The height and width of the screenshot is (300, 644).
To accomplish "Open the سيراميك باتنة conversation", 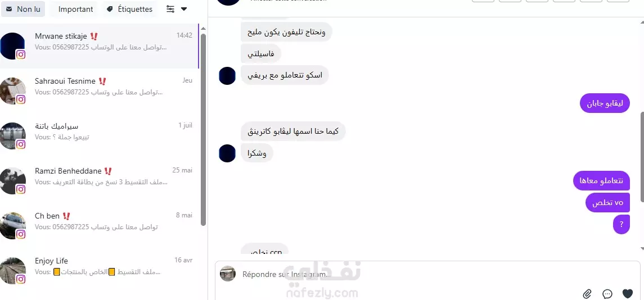I will point(98,137).
